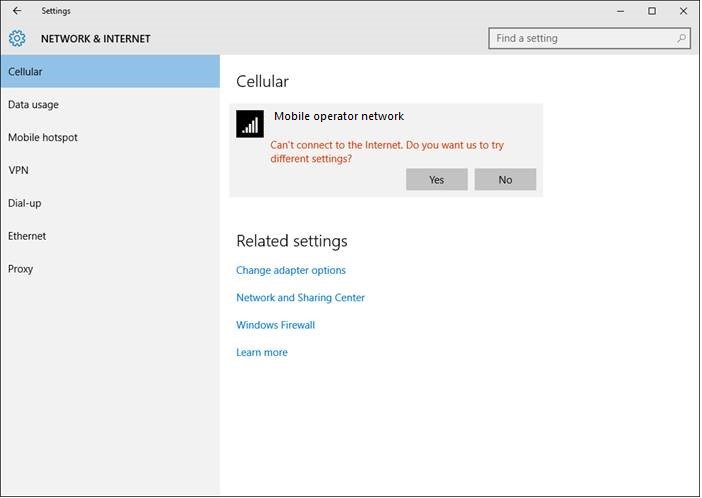Open Network and Sharing Center link
Viewport: 702px width, 498px height.
(x=300, y=298)
